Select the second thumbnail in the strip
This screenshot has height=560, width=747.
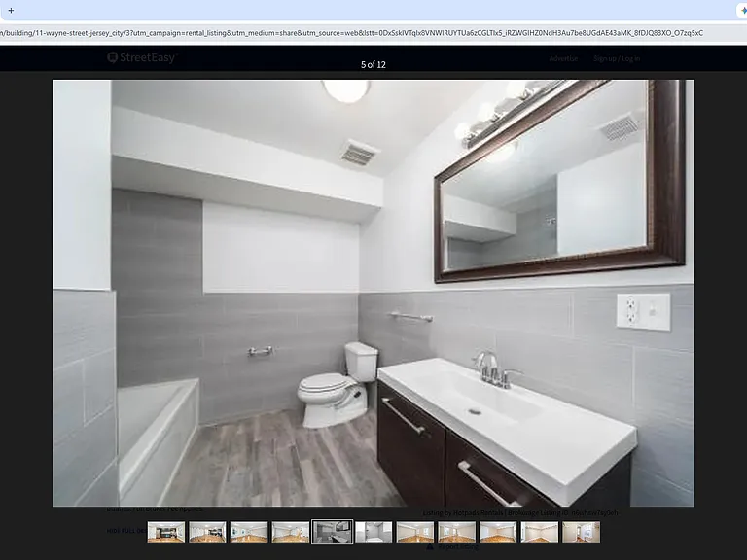[207, 532]
